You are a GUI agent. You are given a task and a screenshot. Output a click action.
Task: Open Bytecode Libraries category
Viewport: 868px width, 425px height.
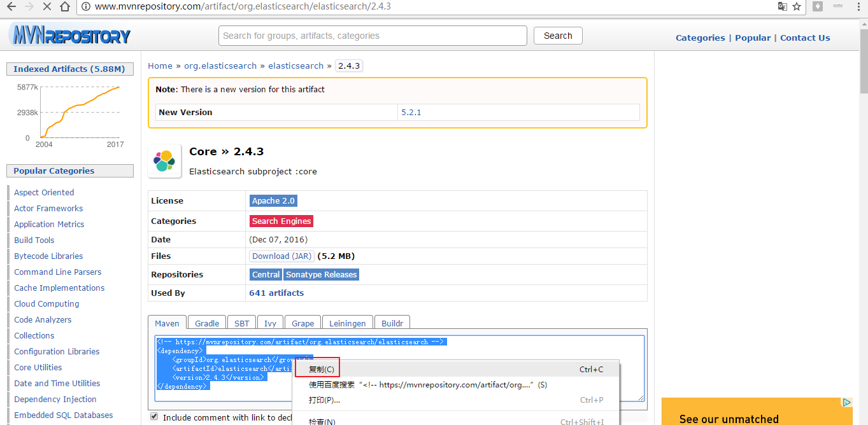click(48, 256)
